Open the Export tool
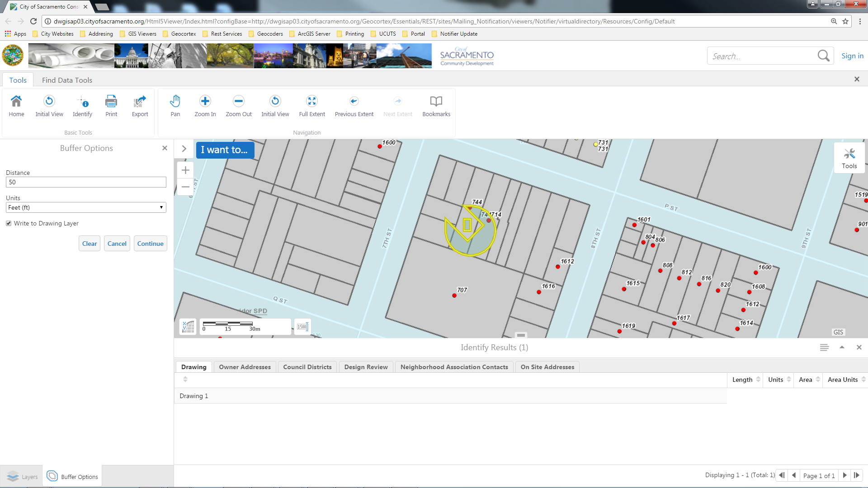868x488 pixels. click(140, 106)
